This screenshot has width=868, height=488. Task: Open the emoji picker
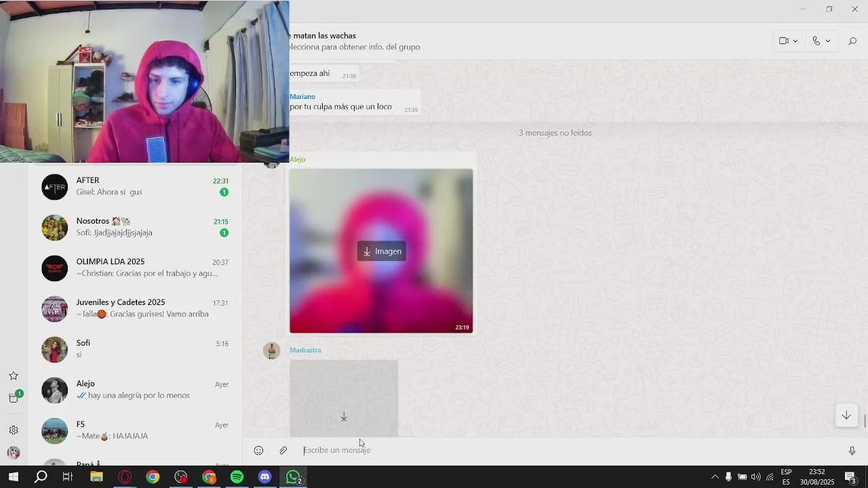(258, 450)
